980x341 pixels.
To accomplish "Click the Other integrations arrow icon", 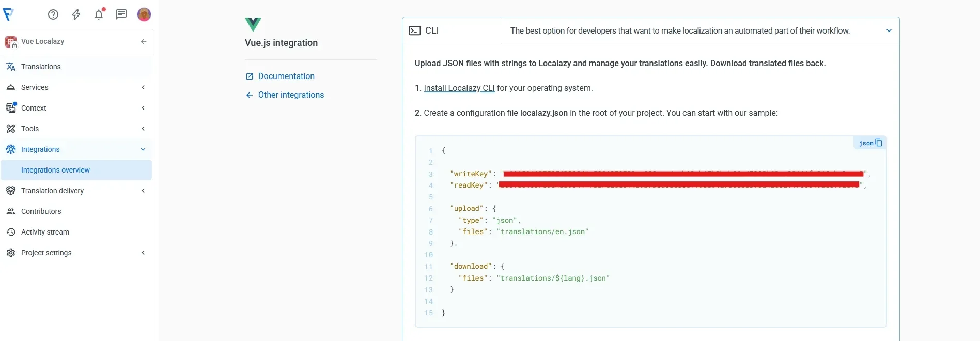I will coord(250,95).
